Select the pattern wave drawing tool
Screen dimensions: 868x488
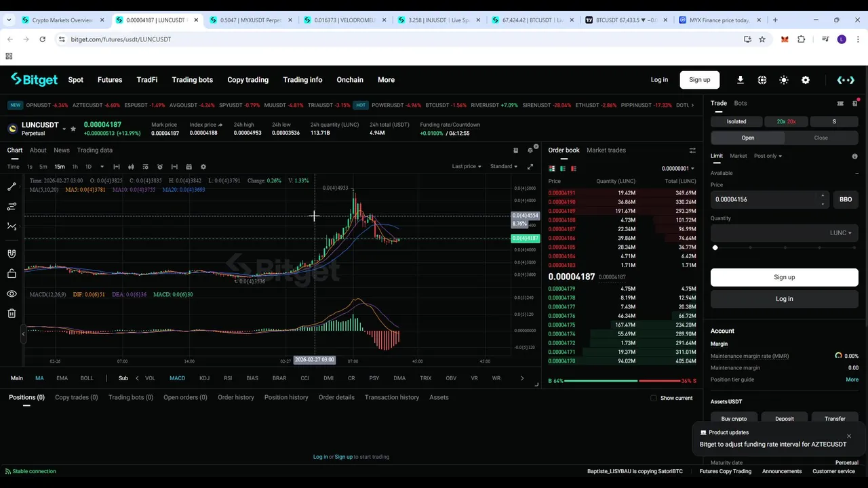(x=12, y=226)
